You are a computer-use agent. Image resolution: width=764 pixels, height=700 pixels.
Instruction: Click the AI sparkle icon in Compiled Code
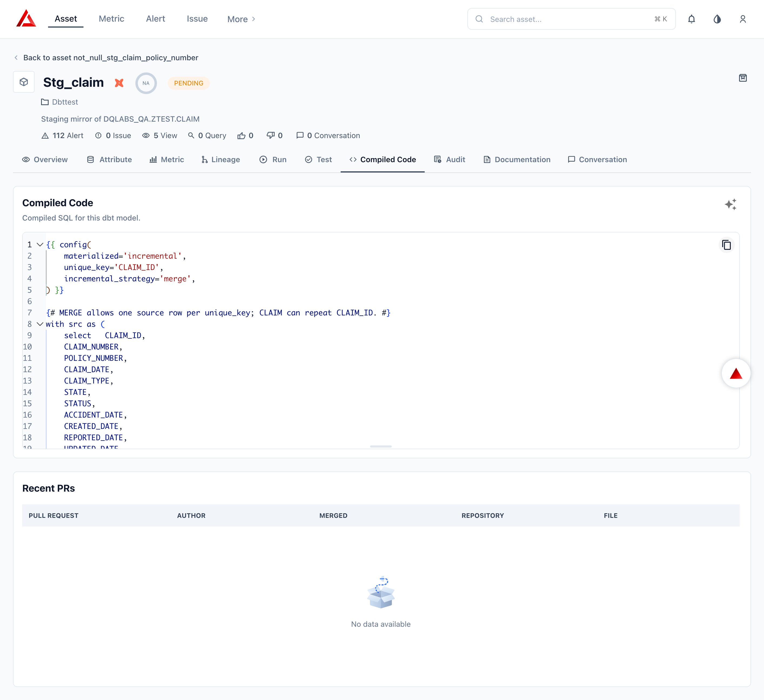731,204
